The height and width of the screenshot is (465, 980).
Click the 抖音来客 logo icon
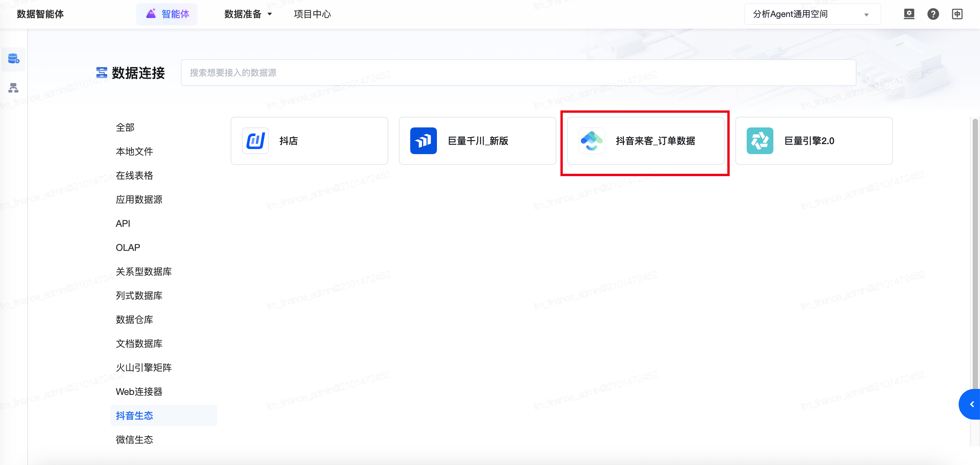[591, 141]
